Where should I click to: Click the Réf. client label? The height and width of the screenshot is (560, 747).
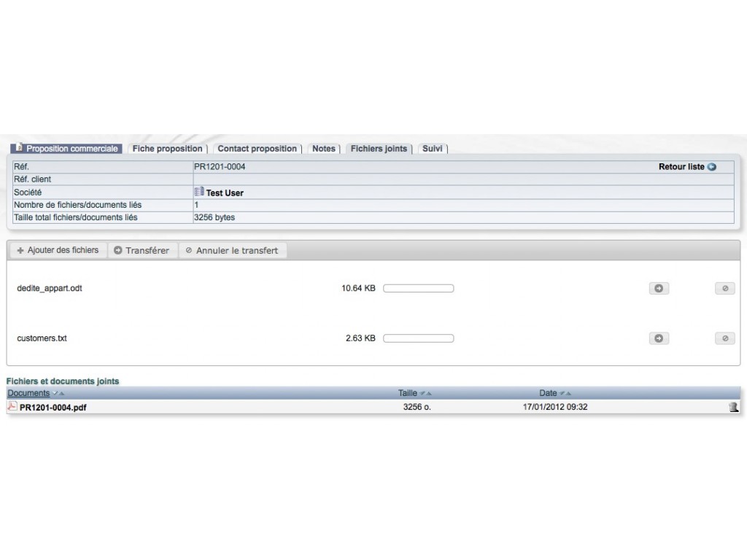[x=32, y=179]
